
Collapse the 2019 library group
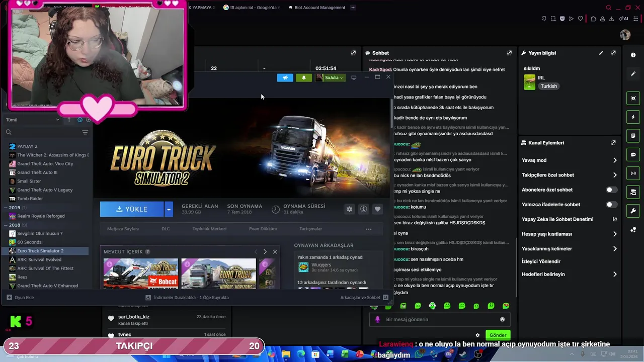tap(6, 208)
